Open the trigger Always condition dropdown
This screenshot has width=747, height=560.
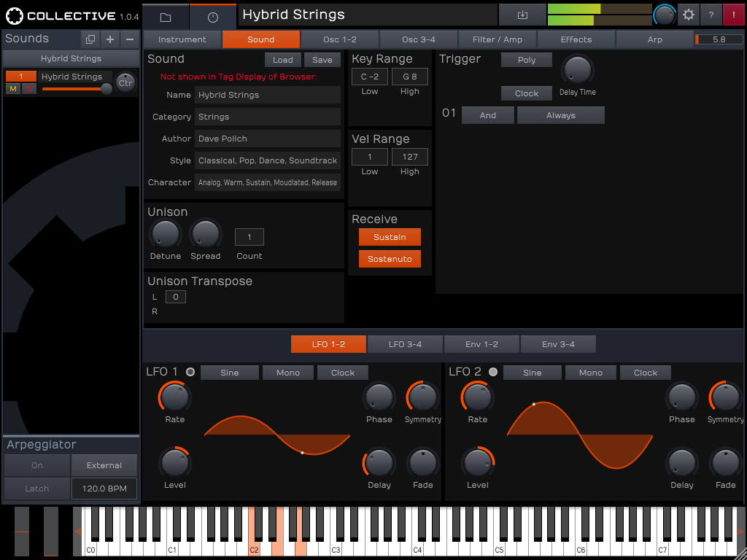(561, 115)
